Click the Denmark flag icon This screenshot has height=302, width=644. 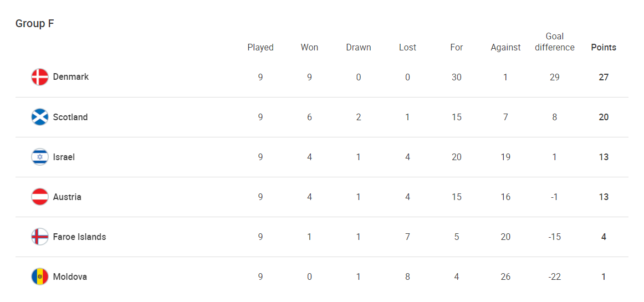pos(40,77)
